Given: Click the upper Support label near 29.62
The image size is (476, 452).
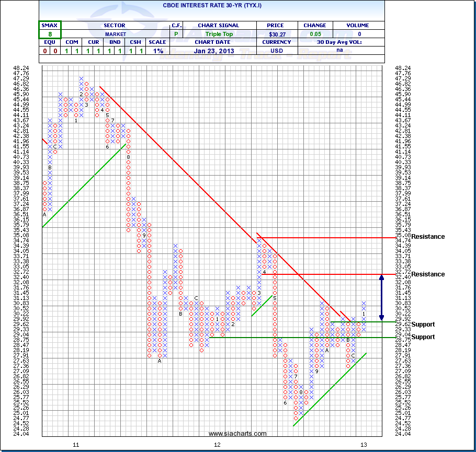Looking at the screenshot, I should tap(423, 324).
